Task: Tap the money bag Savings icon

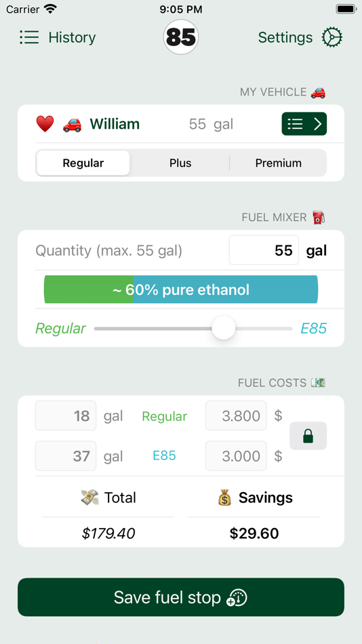Action: click(225, 498)
